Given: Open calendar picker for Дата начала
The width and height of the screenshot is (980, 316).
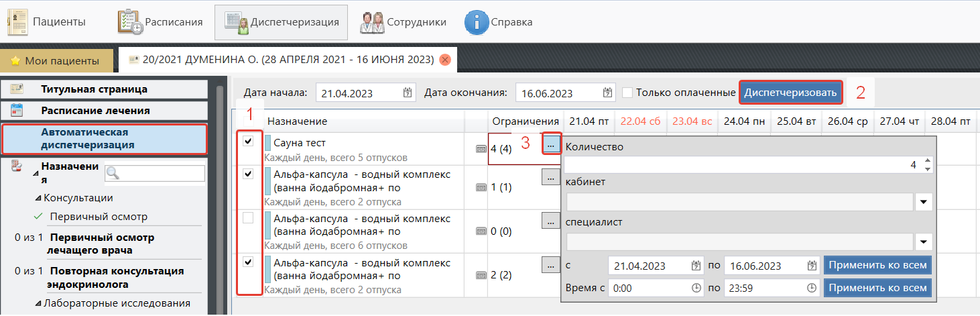Looking at the screenshot, I should [x=408, y=93].
